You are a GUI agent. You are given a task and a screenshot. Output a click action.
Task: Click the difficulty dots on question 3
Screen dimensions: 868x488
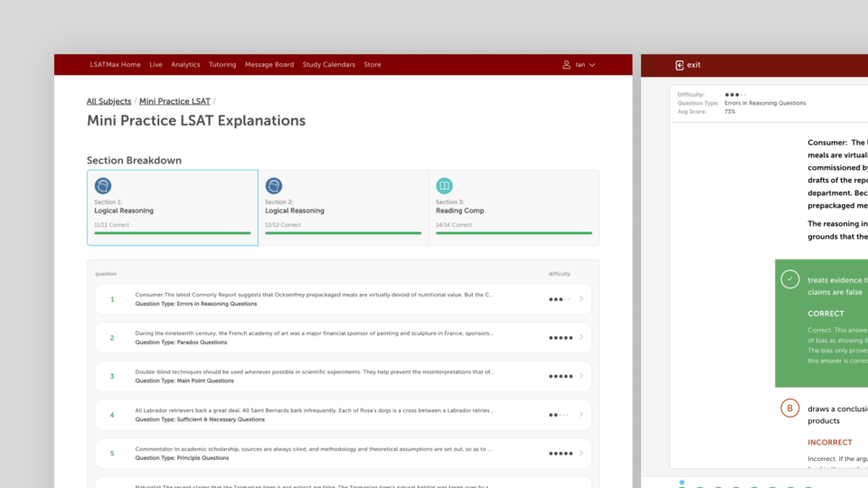(561, 376)
